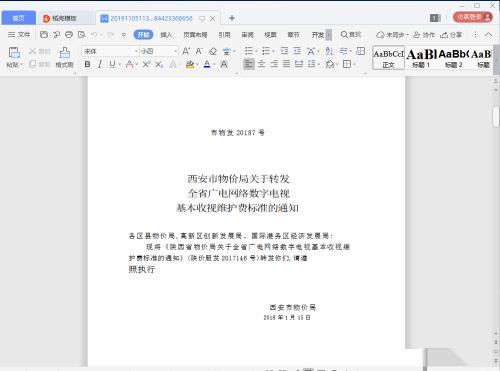Click the bulleted list icon
500x371 pixels.
pyautogui.click(x=249, y=51)
